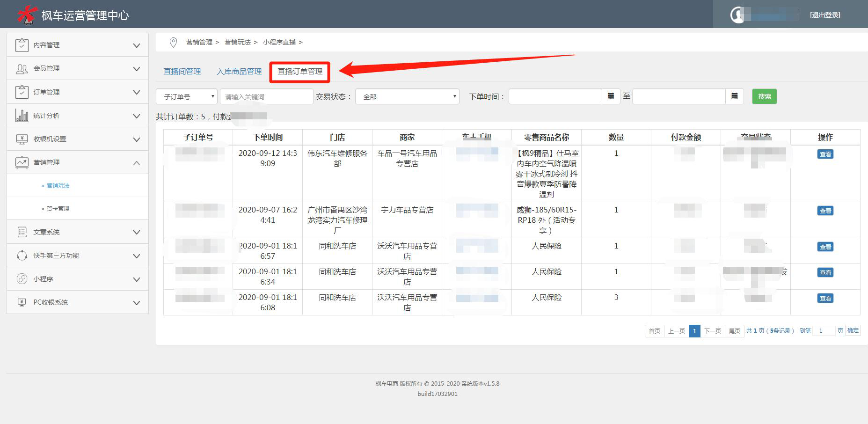
Task: Click 上一页 pagination button
Action: [677, 331]
